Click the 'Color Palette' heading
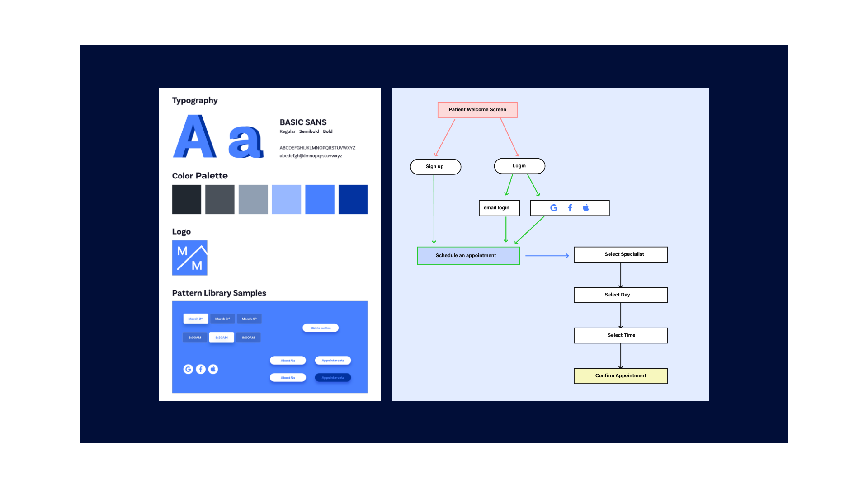The height and width of the screenshot is (488, 868). pos(200,176)
